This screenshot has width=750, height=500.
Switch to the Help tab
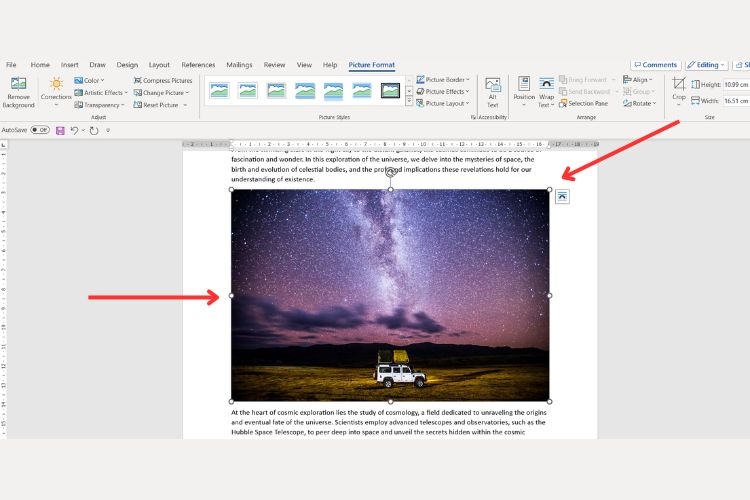[330, 65]
